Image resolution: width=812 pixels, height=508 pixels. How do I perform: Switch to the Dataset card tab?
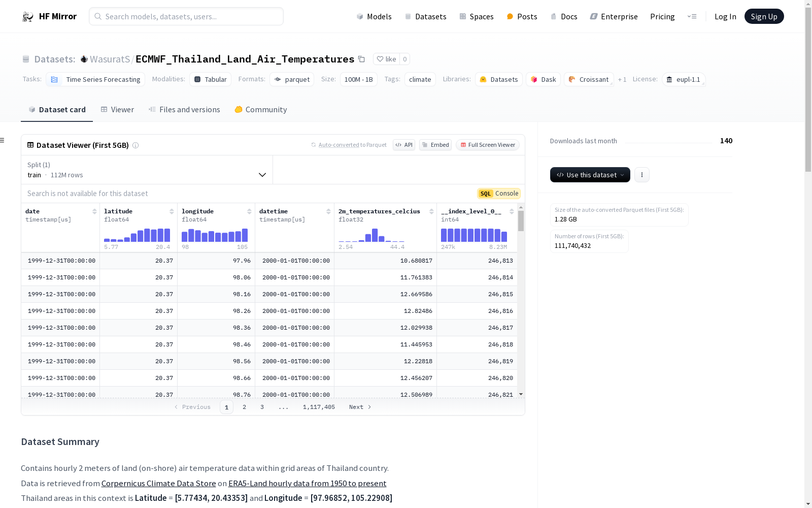(x=57, y=110)
